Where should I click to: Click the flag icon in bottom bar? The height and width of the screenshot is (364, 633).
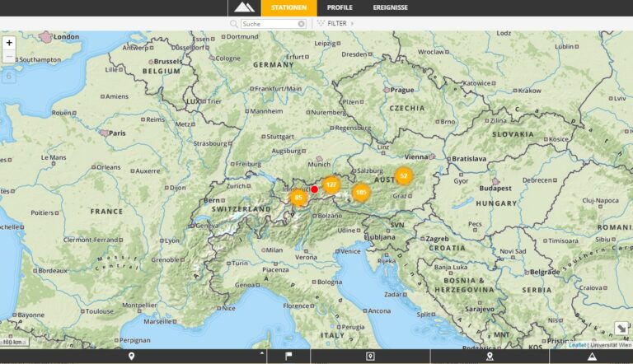(288, 357)
